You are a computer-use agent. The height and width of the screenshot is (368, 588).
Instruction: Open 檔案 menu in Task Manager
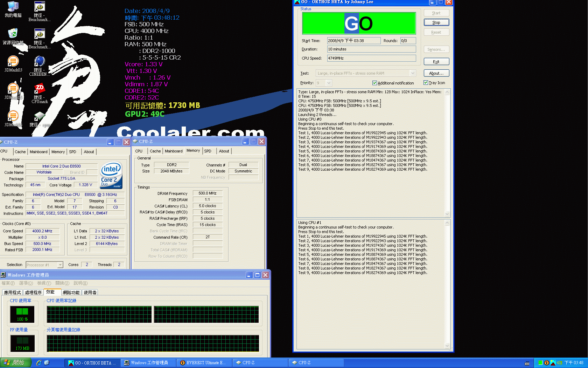click(x=8, y=283)
